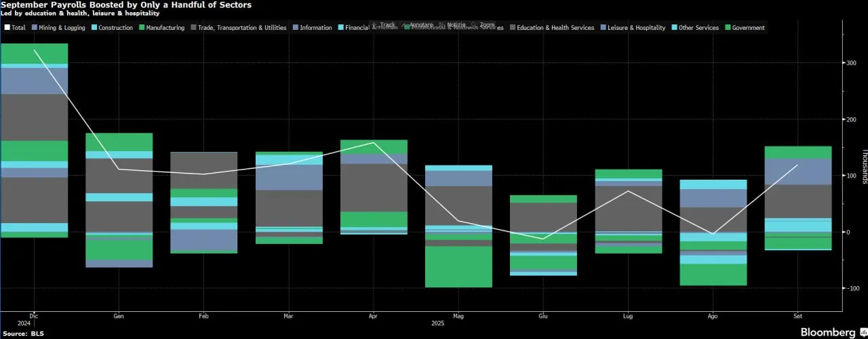Click the chart title 'September Payrolls Boosted'
The height and width of the screenshot is (339, 868).
[x=127, y=5]
